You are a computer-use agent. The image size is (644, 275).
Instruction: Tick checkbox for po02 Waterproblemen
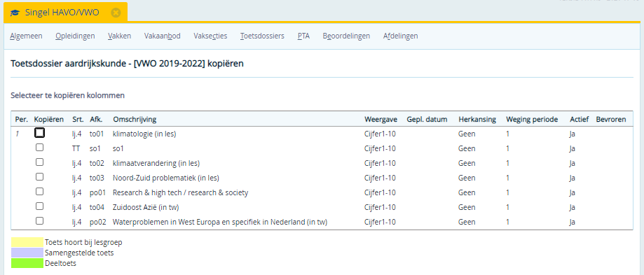tap(39, 221)
